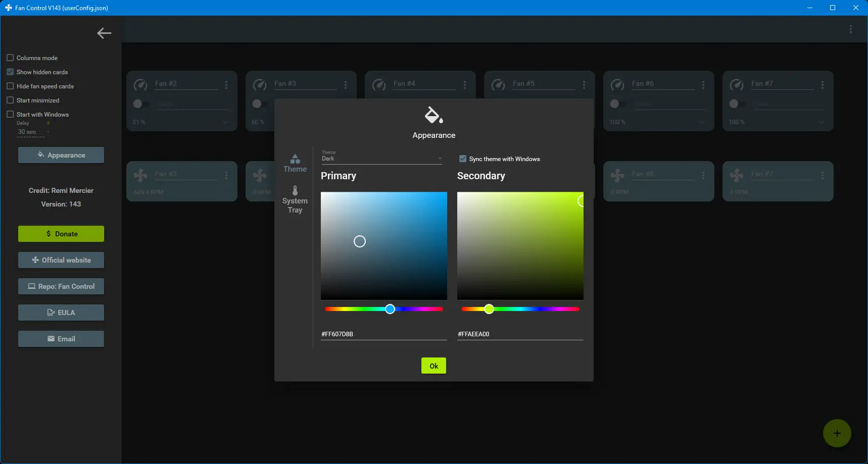Pick a shade in the Primary color area

point(384,246)
